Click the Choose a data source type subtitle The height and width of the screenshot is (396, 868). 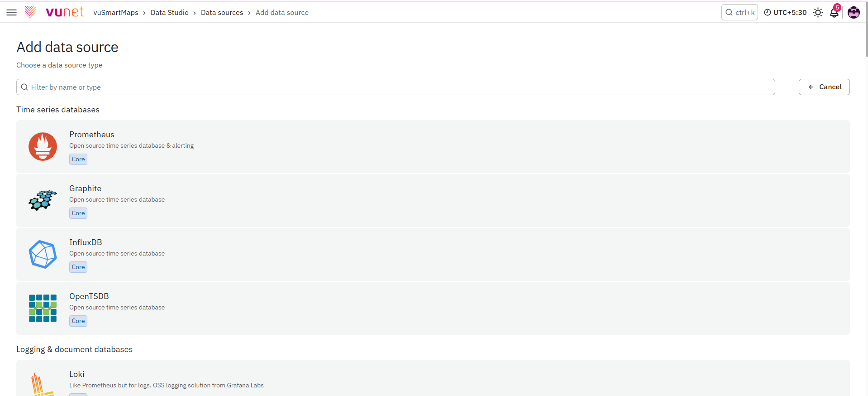[x=59, y=65]
